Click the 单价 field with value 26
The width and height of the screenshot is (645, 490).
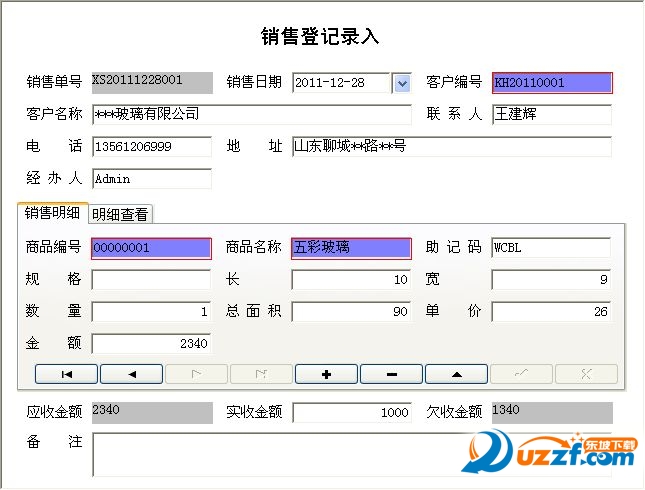(x=551, y=312)
